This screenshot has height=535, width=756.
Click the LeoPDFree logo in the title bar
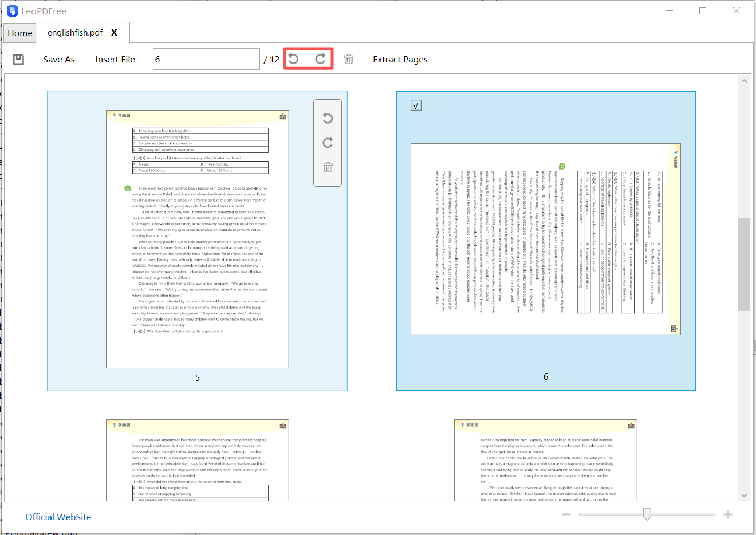[x=13, y=10]
